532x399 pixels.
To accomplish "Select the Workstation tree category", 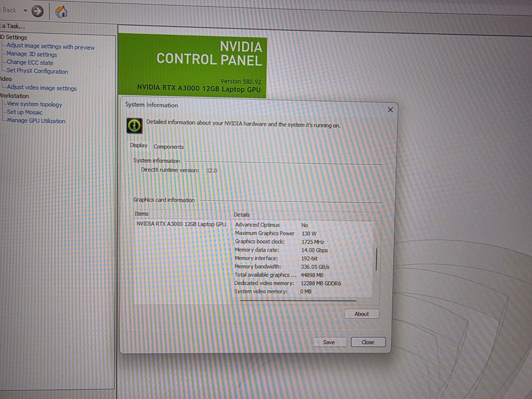I will click(14, 96).
